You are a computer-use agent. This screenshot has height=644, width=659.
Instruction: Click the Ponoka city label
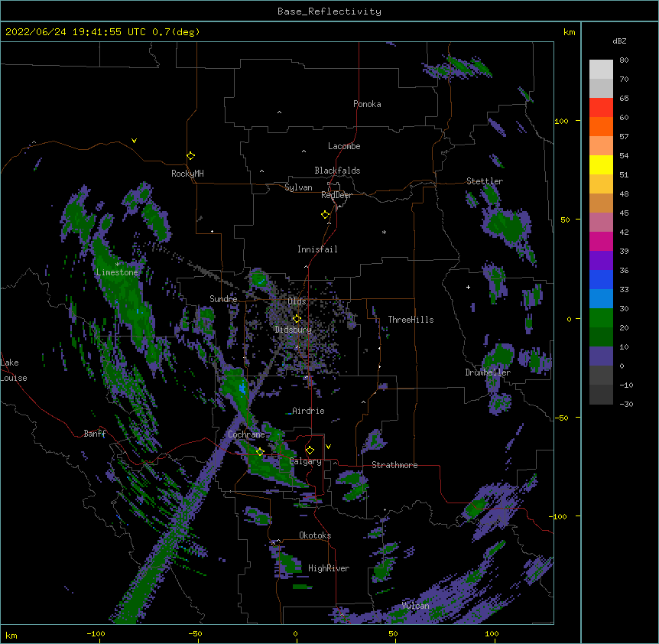367,104
